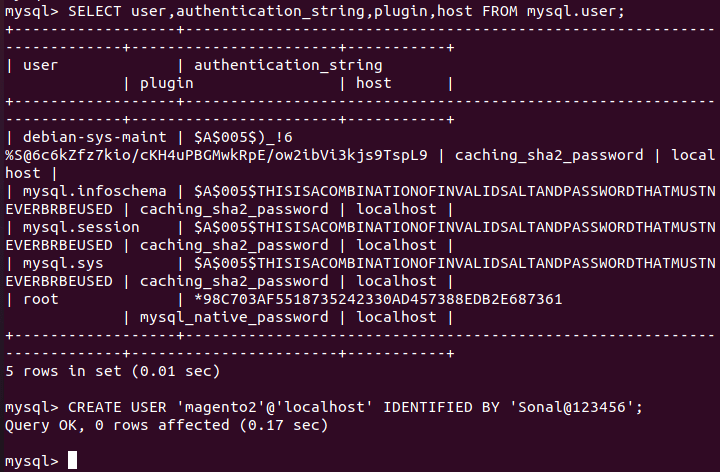Click the mysql.sys user entry
Screen dimensions: 720x472
coord(63,264)
